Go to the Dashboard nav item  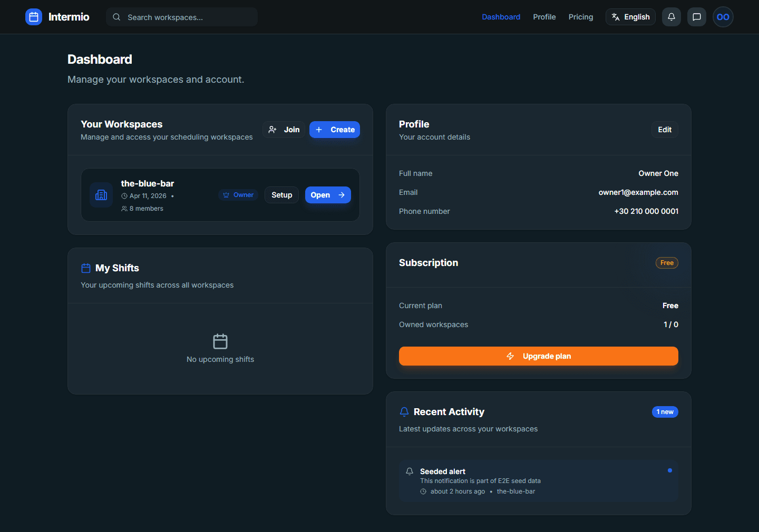coord(501,17)
